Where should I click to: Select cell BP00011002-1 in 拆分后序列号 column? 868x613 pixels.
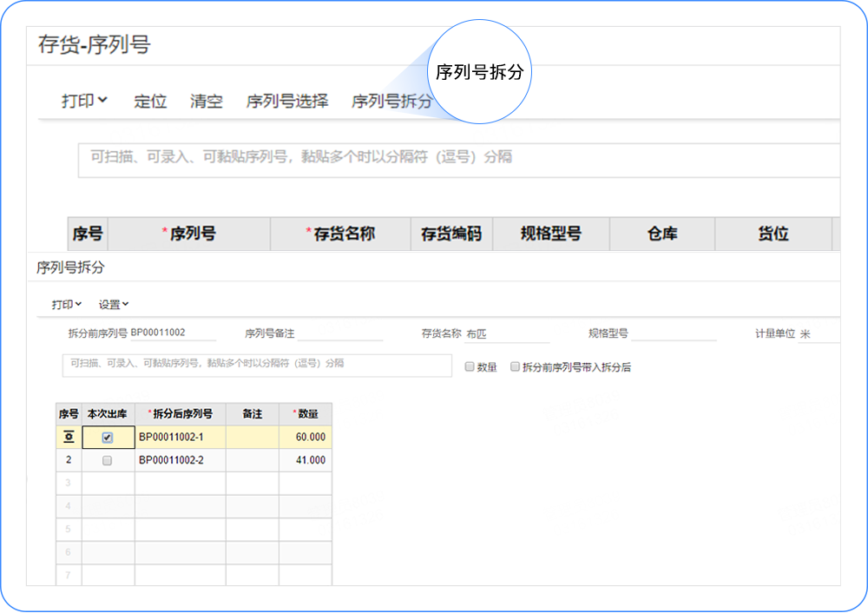coord(180,438)
